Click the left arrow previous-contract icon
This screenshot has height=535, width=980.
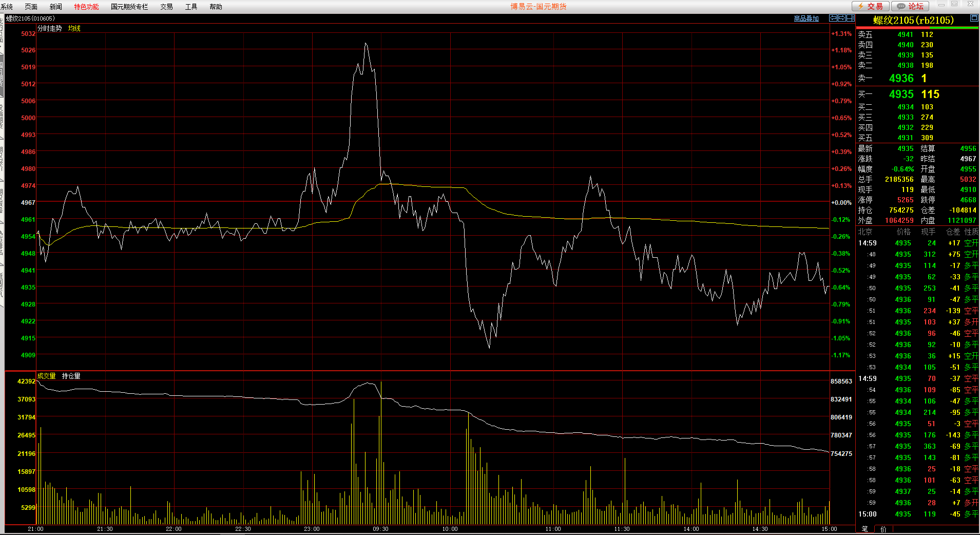(833, 18)
